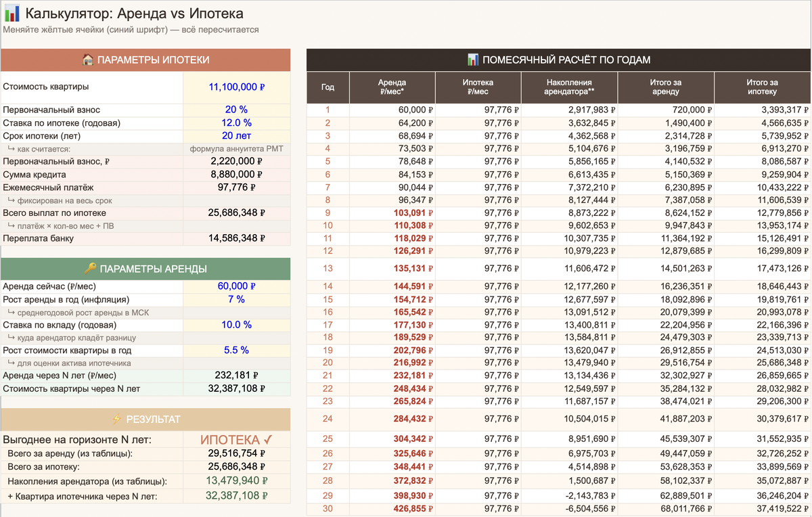The width and height of the screenshot is (812, 517).
Task: Click the monthly payment value 97,776 ₽ in parameters
Action: coord(237,187)
